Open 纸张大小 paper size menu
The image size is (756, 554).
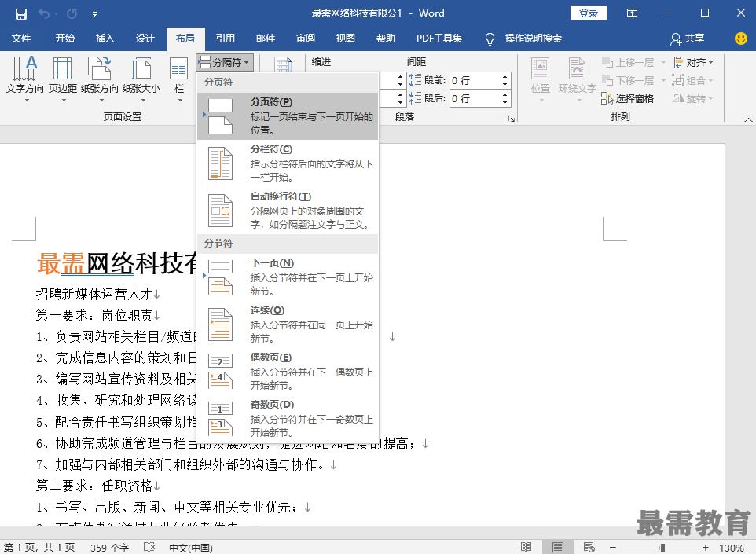[141, 79]
